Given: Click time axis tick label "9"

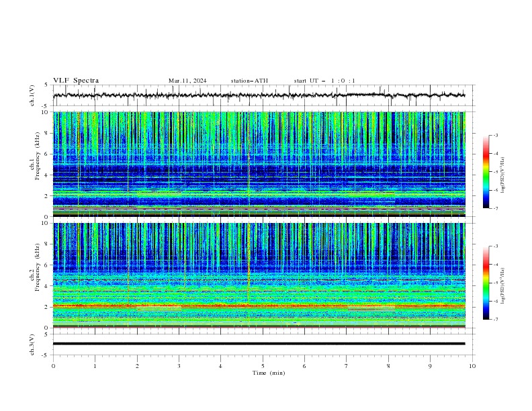Looking at the screenshot, I should pyautogui.click(x=430, y=366).
